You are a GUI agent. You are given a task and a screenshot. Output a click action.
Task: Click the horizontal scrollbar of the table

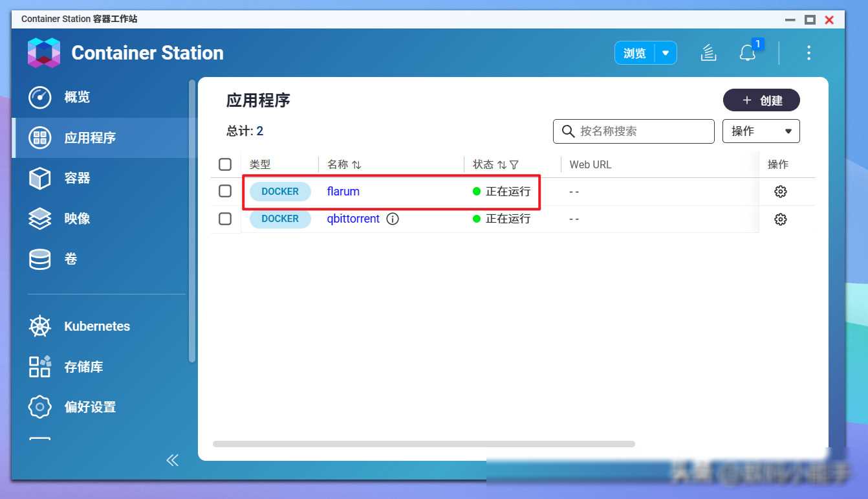coord(424,444)
